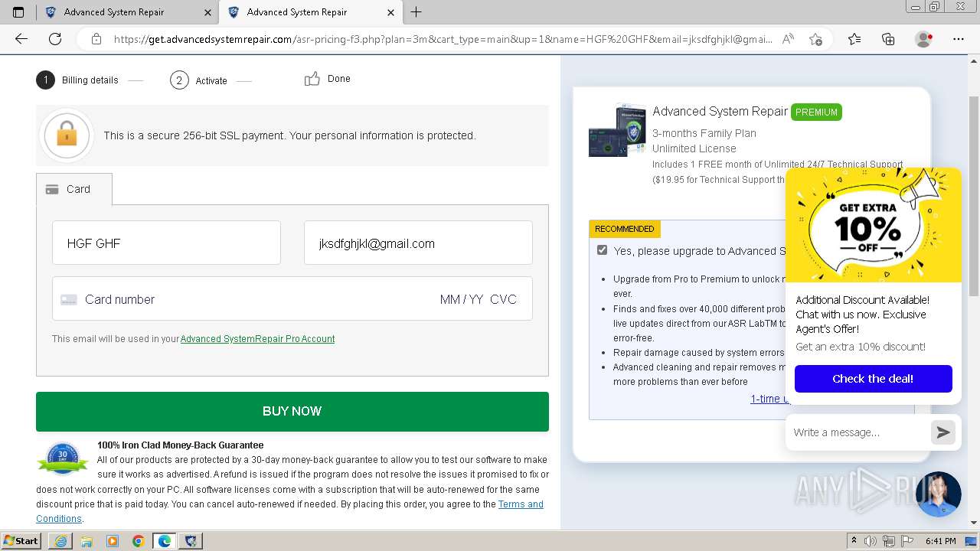Edit the email address field

[x=418, y=243]
